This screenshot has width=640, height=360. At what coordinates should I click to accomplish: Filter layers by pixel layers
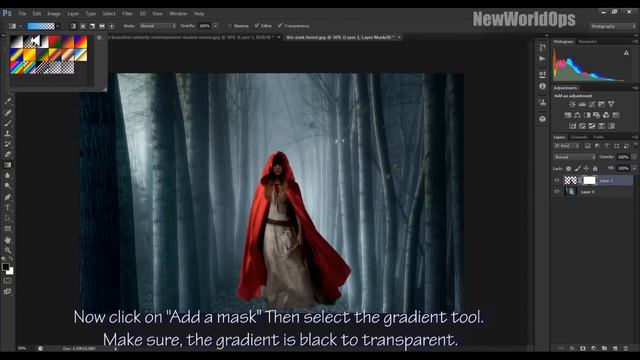coord(587,146)
